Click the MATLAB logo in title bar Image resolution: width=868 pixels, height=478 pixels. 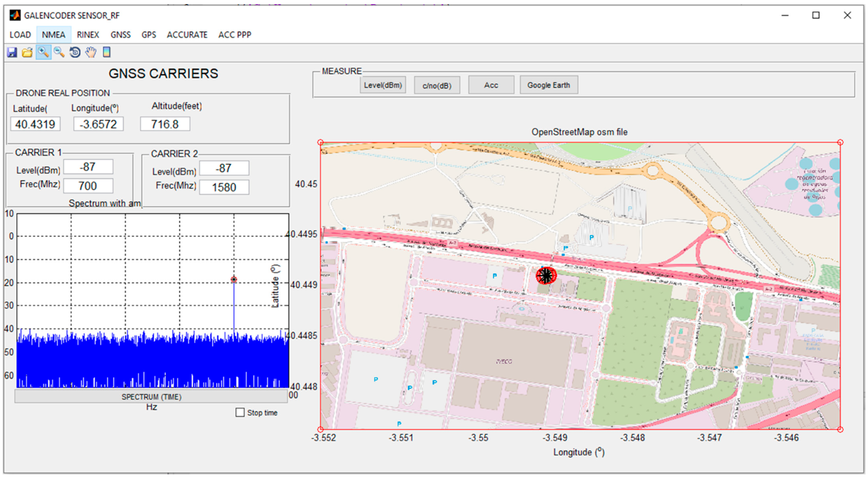click(x=15, y=15)
